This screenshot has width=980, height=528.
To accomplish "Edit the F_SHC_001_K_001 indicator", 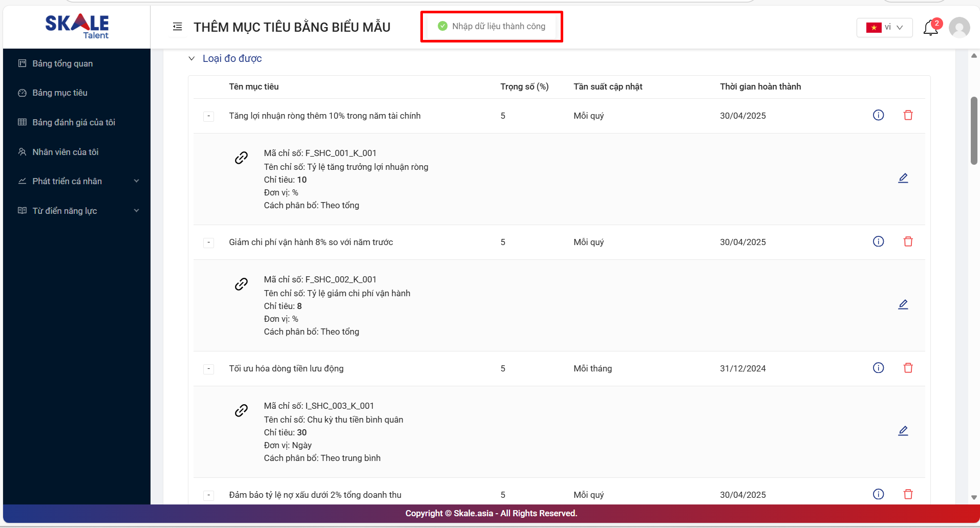I will tap(903, 178).
